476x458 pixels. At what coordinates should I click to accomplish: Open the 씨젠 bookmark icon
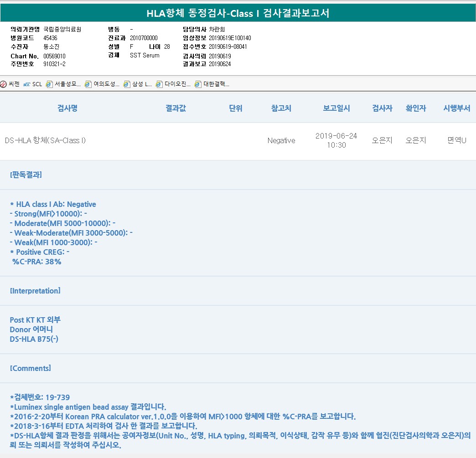pos(3,84)
